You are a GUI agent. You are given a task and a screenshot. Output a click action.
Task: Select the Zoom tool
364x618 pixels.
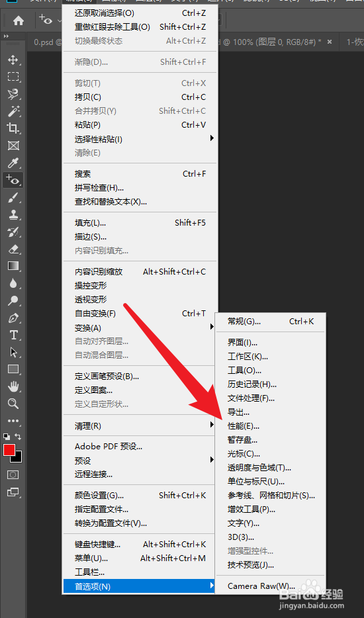pos(13,403)
